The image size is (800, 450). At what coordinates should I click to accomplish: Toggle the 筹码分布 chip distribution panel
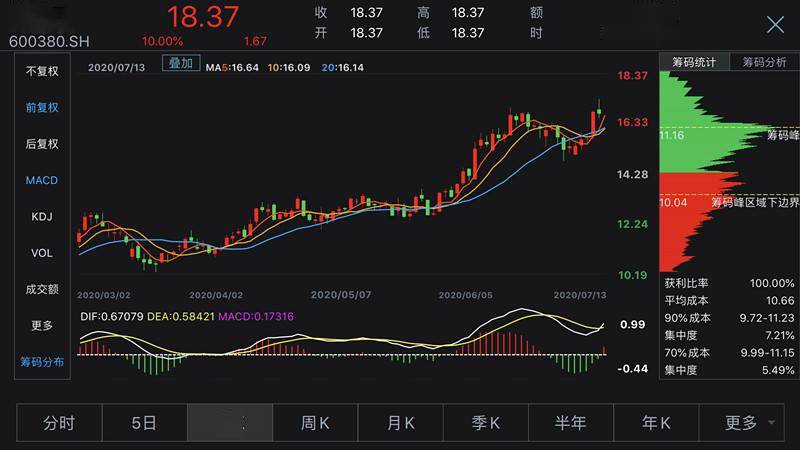pyautogui.click(x=42, y=361)
